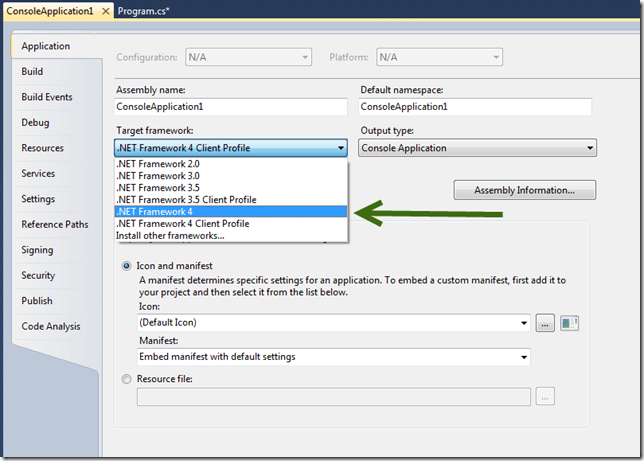Open the Icon (Default Icon) dropdown
644x461 pixels.
pyautogui.click(x=334, y=323)
